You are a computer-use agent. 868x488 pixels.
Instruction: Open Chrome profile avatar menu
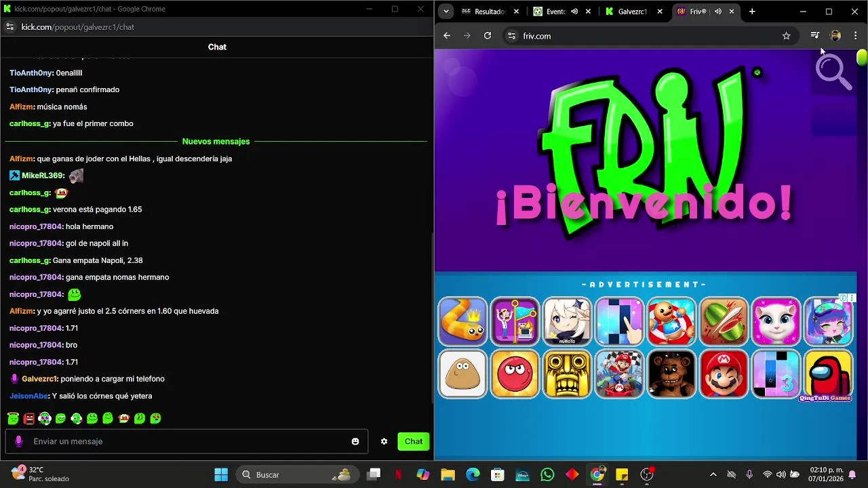tap(835, 36)
